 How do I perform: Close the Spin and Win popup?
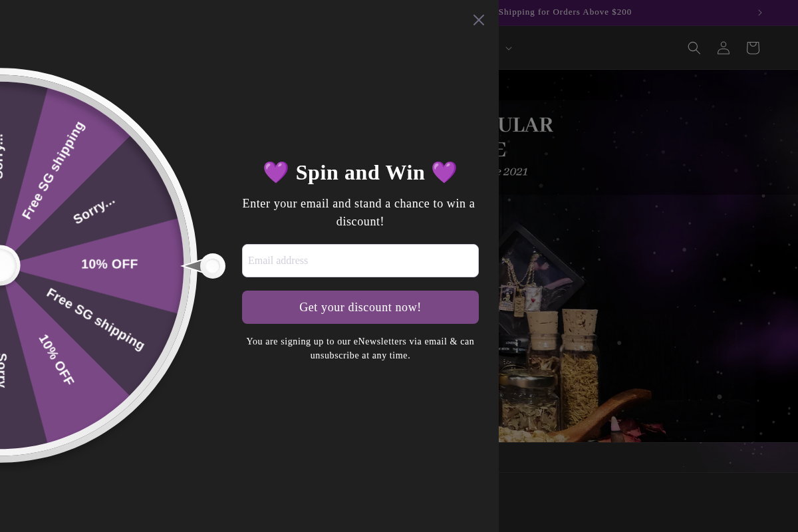(x=479, y=20)
